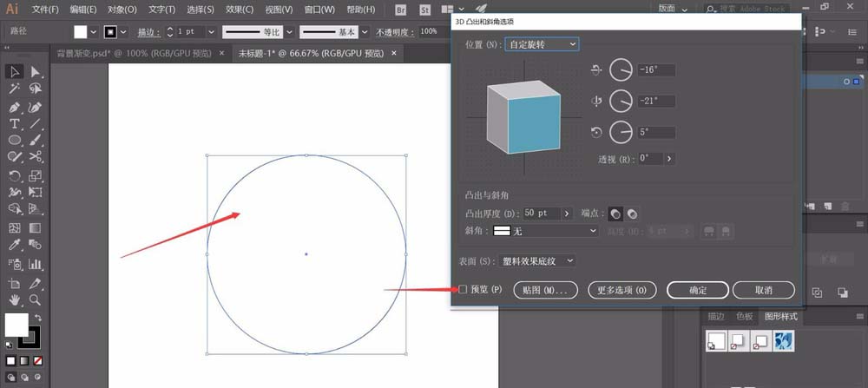Select the Direct Selection tool
Image resolution: width=868 pixels, height=388 pixels.
[x=36, y=71]
